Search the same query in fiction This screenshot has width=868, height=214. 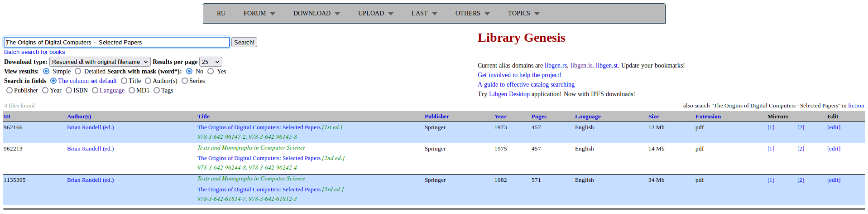(x=856, y=106)
